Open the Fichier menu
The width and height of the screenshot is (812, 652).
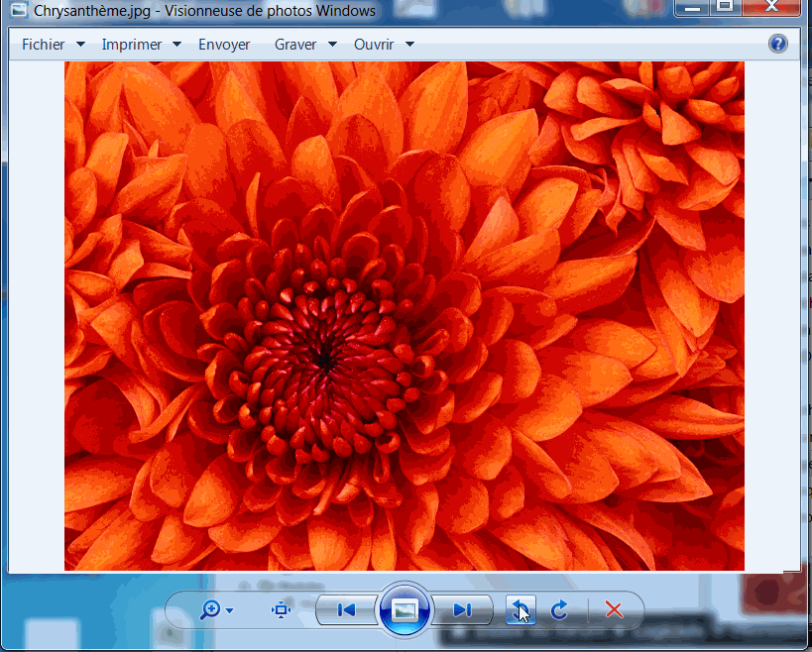[44, 45]
